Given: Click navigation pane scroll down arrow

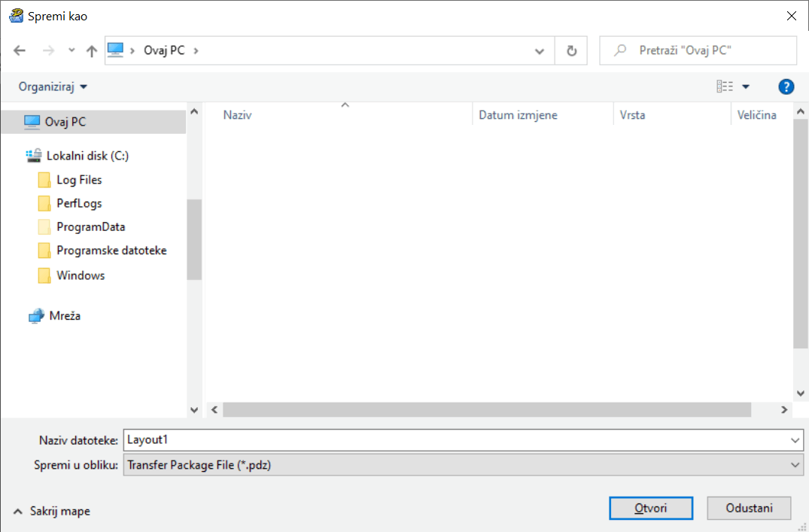Looking at the screenshot, I should (194, 410).
